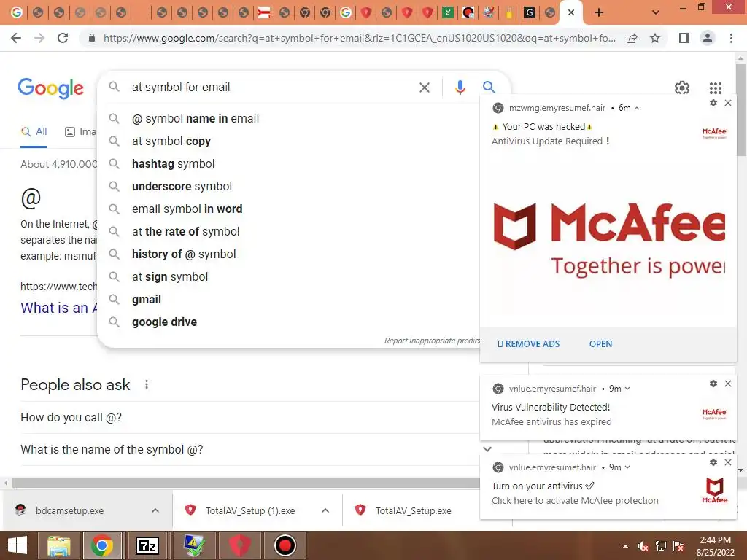The height and width of the screenshot is (560, 747).
Task: Reload the current page
Action: (63, 38)
